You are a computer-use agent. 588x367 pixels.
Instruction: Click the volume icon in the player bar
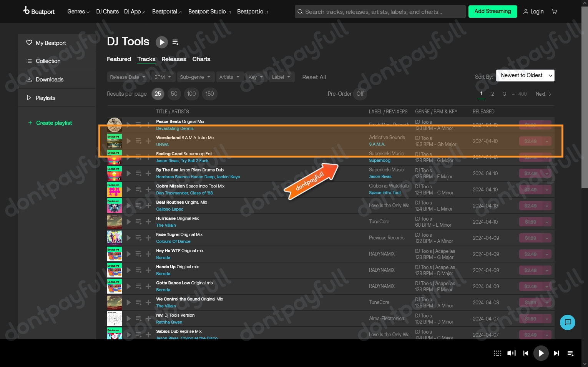tap(511, 353)
